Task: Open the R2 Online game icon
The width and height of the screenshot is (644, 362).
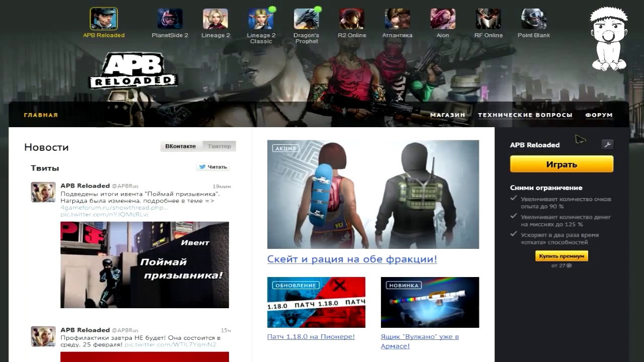Action: 352,19
